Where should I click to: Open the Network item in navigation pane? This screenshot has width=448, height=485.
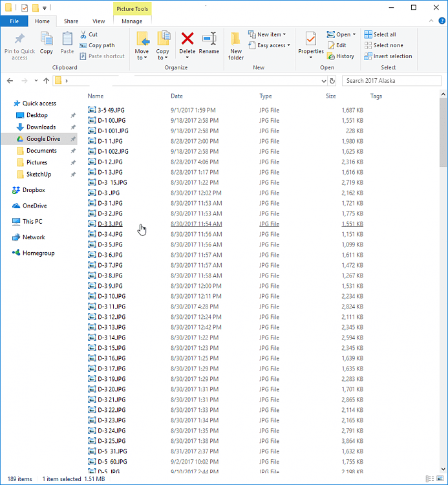[x=28, y=237]
